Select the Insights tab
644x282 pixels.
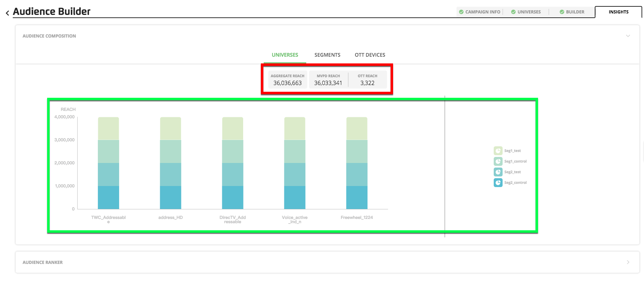click(618, 12)
